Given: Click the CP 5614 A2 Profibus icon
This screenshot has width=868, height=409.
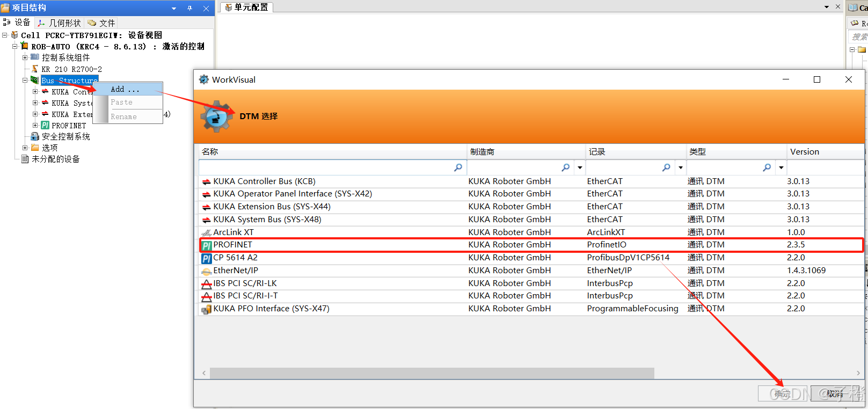Looking at the screenshot, I should (207, 258).
